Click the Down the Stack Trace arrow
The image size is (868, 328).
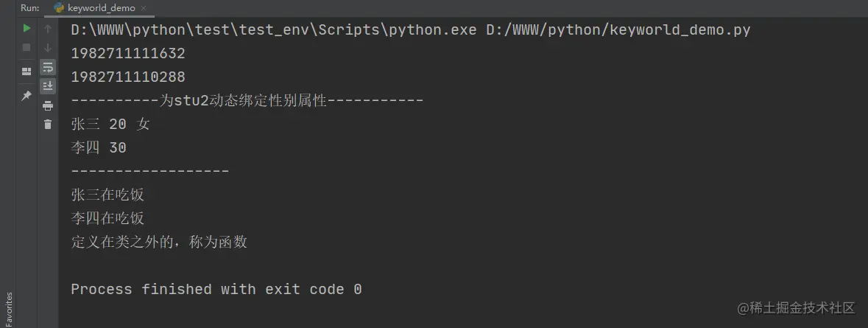pyautogui.click(x=48, y=48)
